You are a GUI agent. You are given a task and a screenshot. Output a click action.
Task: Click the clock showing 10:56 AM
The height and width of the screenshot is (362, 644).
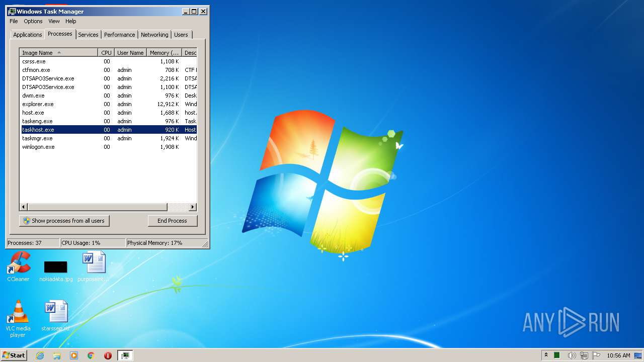click(x=618, y=355)
